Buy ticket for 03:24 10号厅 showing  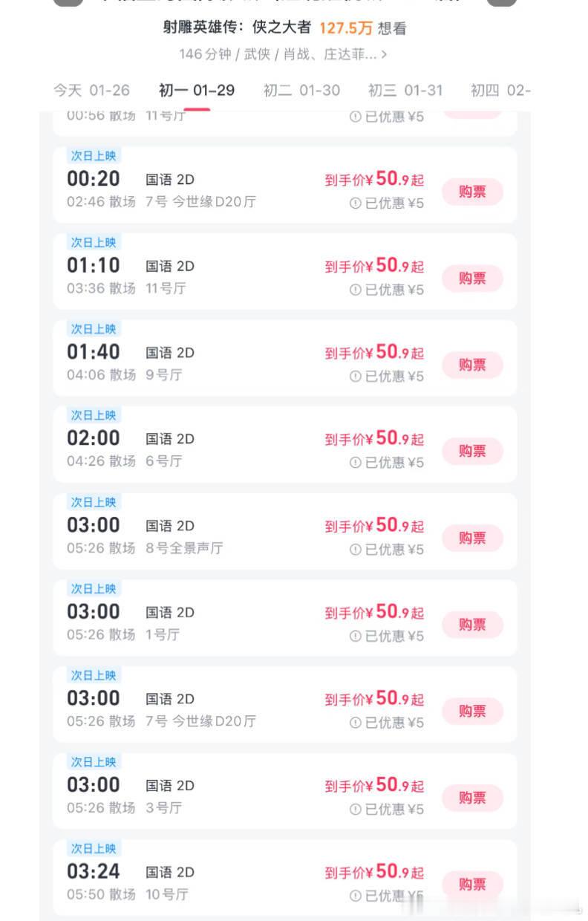coord(473,884)
